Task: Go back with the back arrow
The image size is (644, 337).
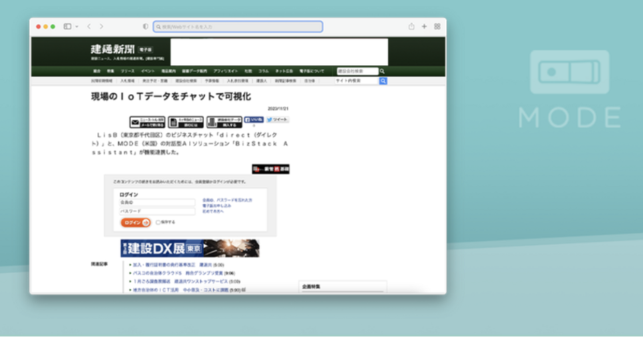Action: 89,26
